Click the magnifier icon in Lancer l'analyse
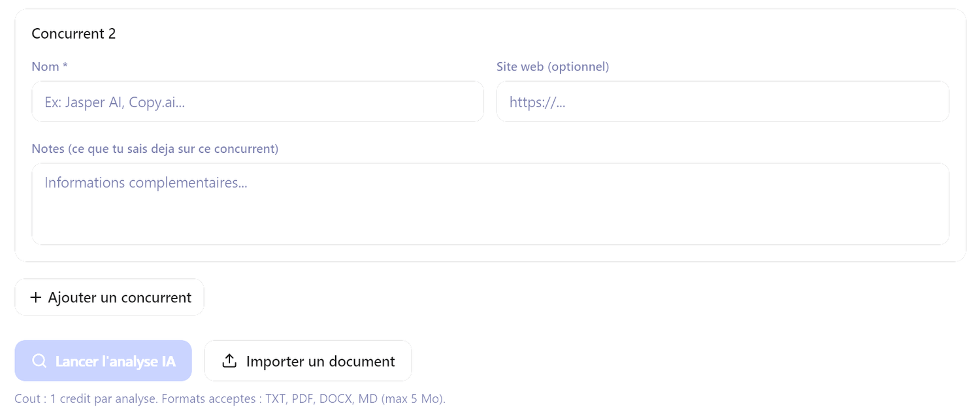The height and width of the screenshot is (418, 980). point(39,361)
